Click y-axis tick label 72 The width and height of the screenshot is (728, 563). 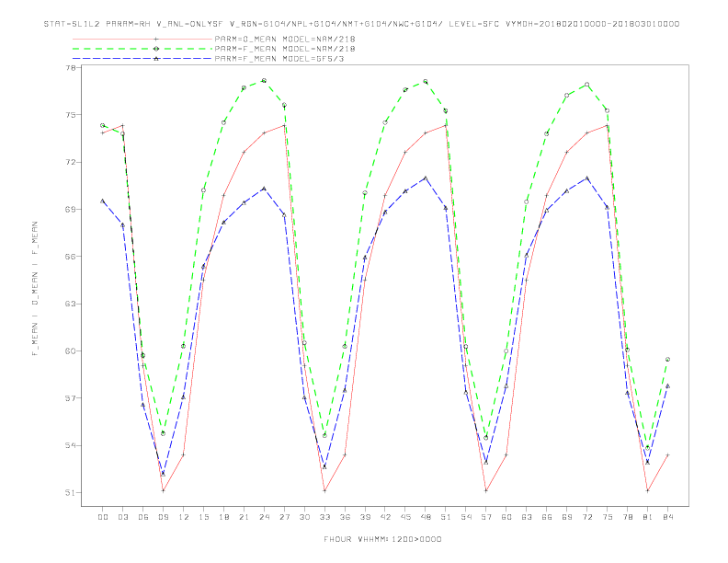[x=70, y=162]
